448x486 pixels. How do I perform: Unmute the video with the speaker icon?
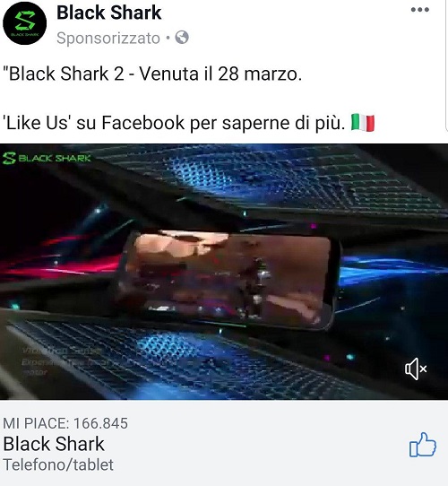[x=416, y=369]
